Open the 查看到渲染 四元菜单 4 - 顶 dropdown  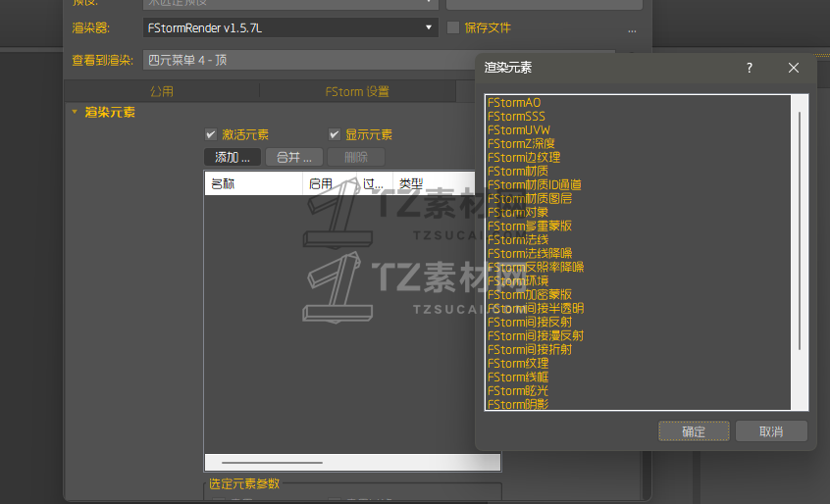[x=309, y=60]
